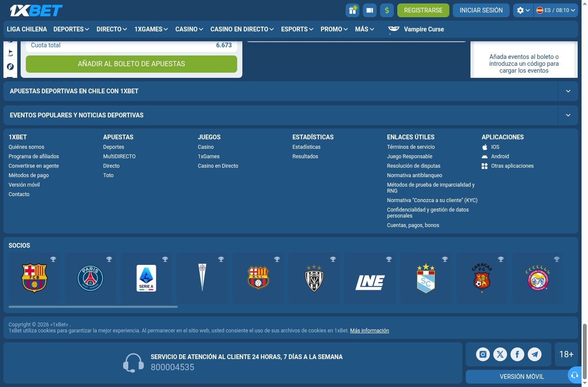Open MultiDIRECTO link
Image resolution: width=588 pixels, height=387 pixels.
tap(119, 157)
